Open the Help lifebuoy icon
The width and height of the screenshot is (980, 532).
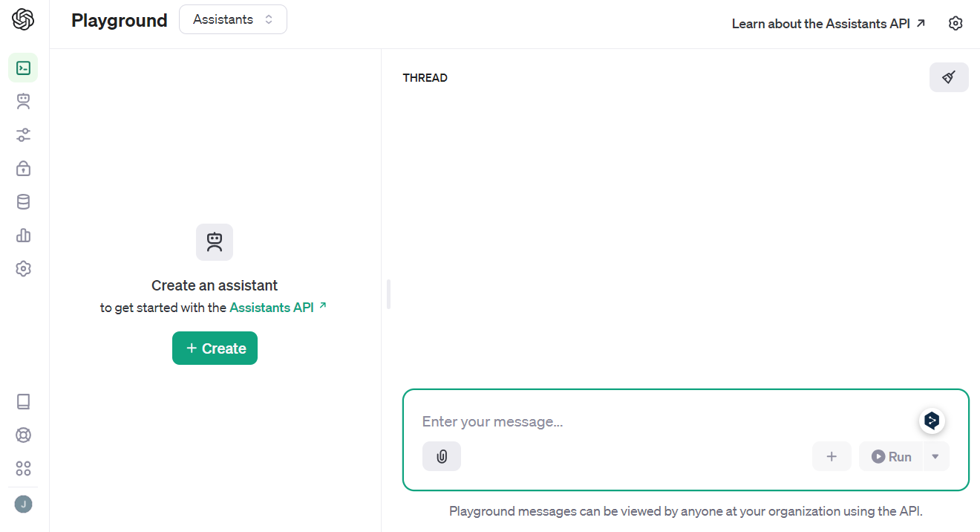[23, 435]
